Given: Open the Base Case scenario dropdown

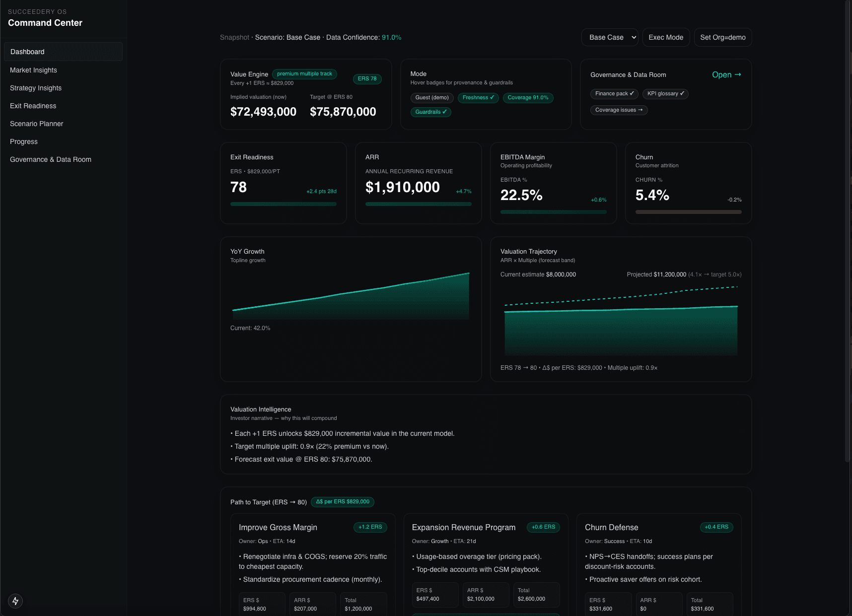Looking at the screenshot, I should [609, 37].
